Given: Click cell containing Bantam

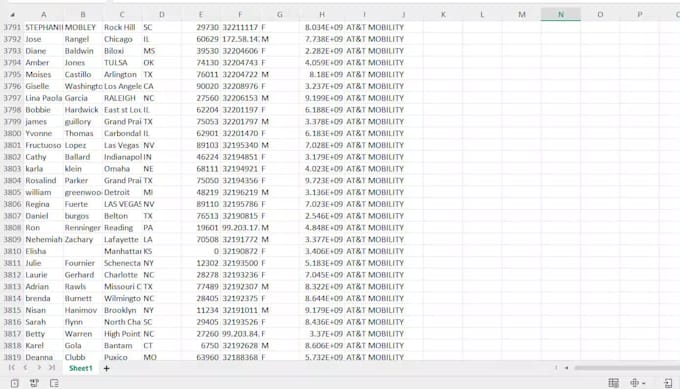Looking at the screenshot, I should point(122,346).
